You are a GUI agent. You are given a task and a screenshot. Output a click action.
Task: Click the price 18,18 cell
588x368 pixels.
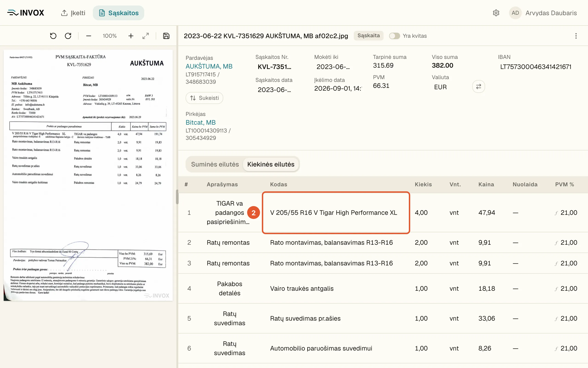[486, 288]
